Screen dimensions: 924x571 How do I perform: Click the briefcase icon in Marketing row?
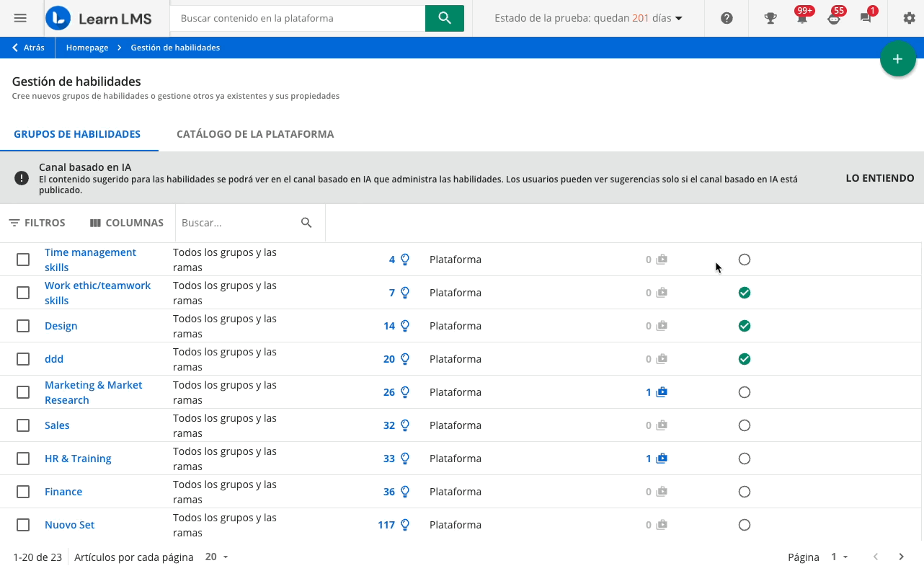pyautogui.click(x=662, y=392)
